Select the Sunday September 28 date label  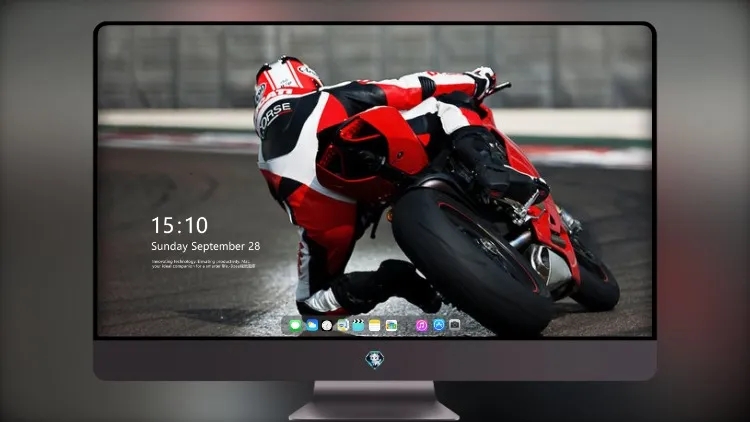point(206,246)
